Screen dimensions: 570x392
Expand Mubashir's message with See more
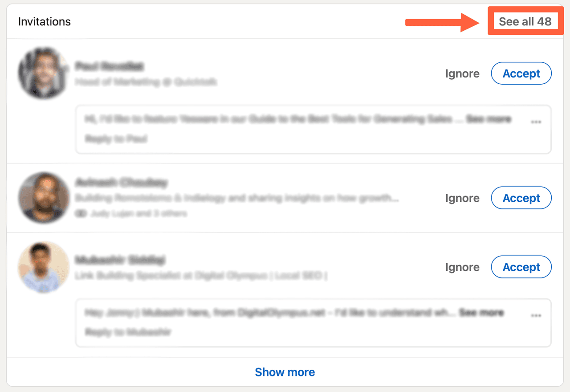[481, 313]
